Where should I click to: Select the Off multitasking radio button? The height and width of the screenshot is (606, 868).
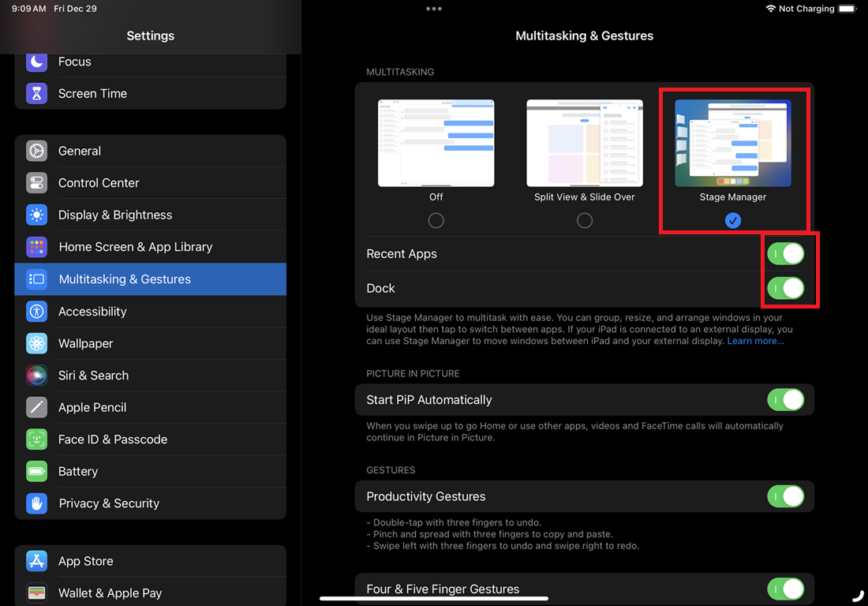(436, 220)
